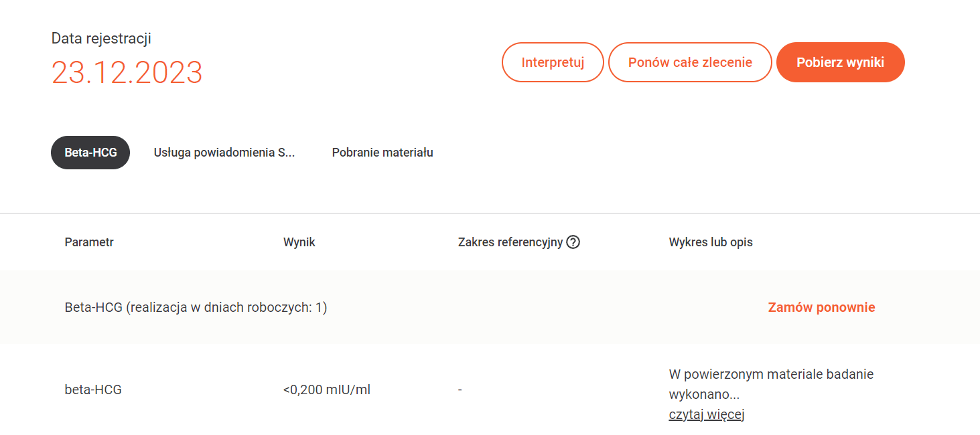Click the Wynik column header
Viewport: 980px width, 435px height.
tap(299, 242)
